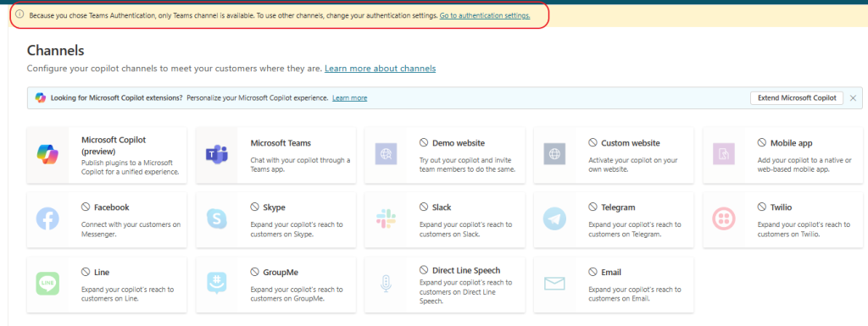The width and height of the screenshot is (868, 326).
Task: Select the Email channel title
Action: point(611,273)
